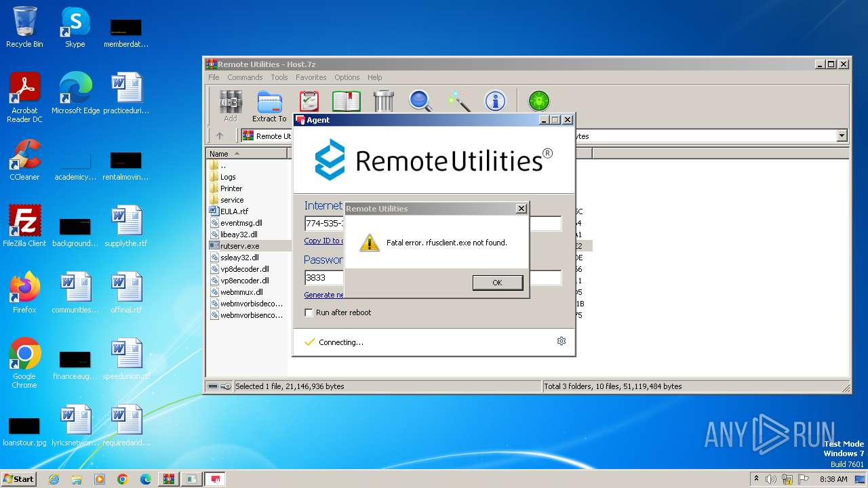Click the Add archive toolbar icon
Image resolution: width=868 pixels, height=488 pixels.
[231, 106]
